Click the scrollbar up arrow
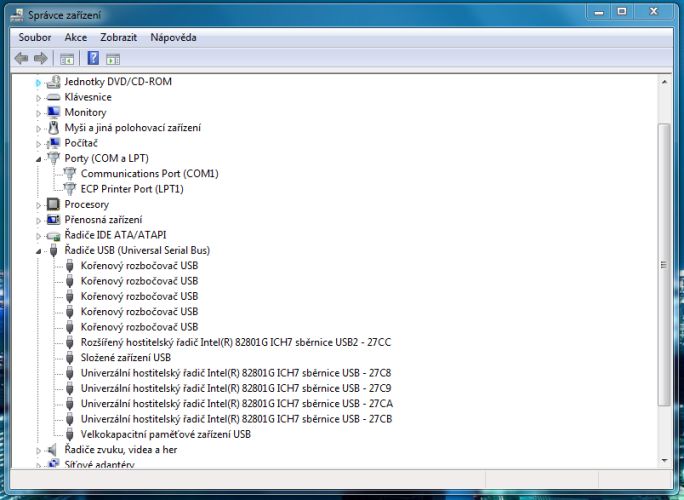This screenshot has height=500, width=684. click(664, 82)
